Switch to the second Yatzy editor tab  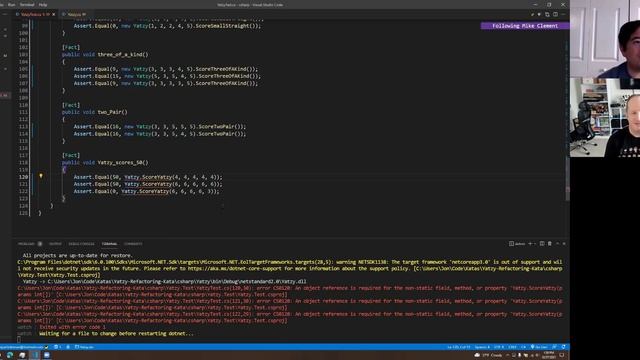click(74, 14)
